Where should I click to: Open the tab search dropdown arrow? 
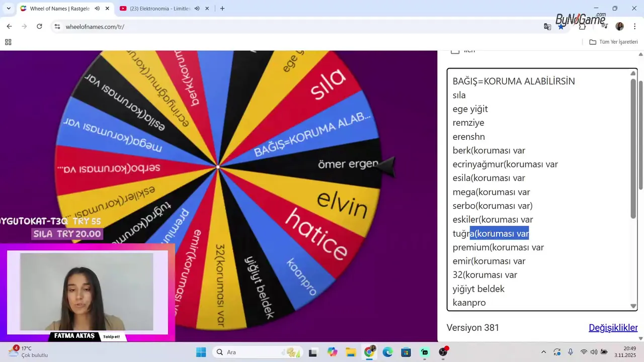coord(9,9)
